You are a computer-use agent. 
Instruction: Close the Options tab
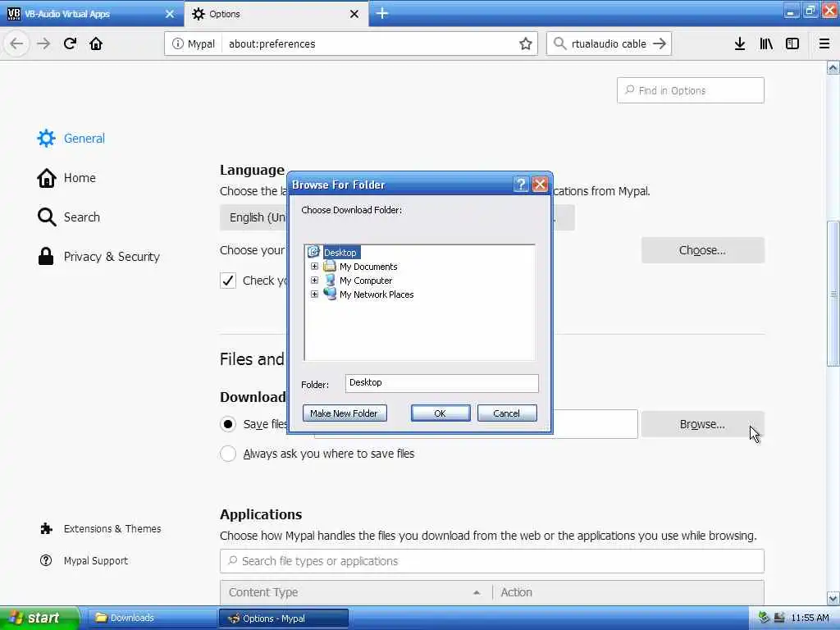tap(354, 14)
